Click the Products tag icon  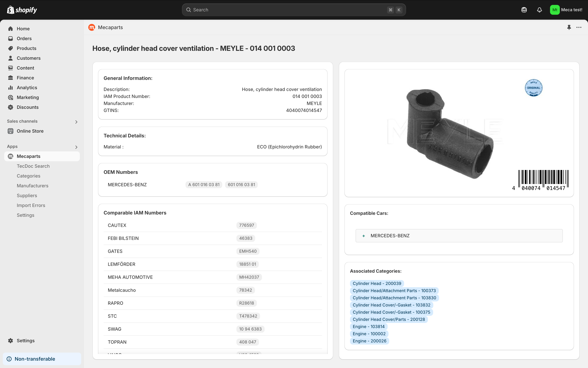[x=10, y=48]
